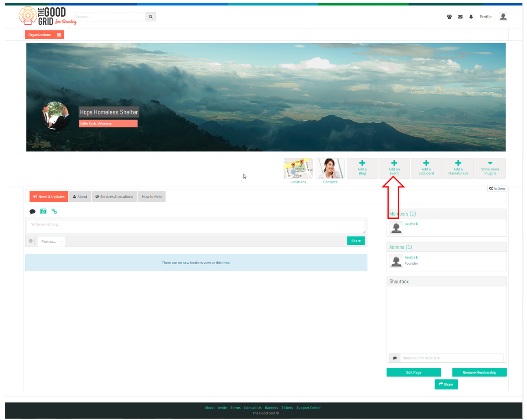This screenshot has height=420, width=527.
Task: Open the footer Tickets link
Action: point(287,408)
